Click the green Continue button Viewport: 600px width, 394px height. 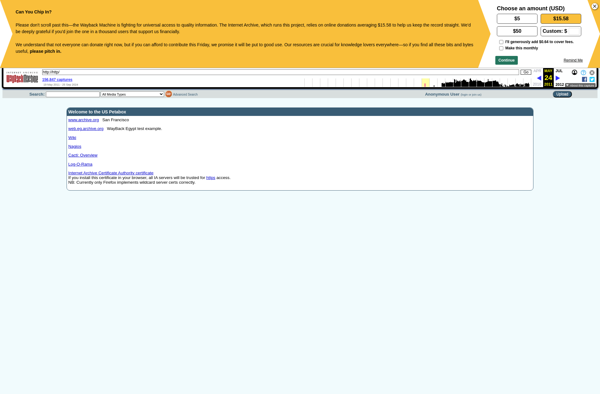[x=506, y=60]
